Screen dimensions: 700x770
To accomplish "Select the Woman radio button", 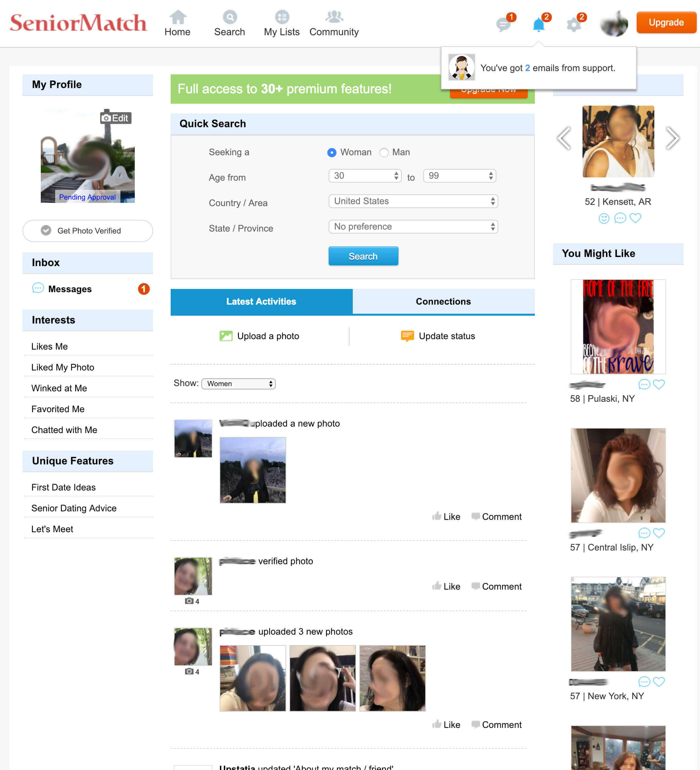I will coord(332,152).
